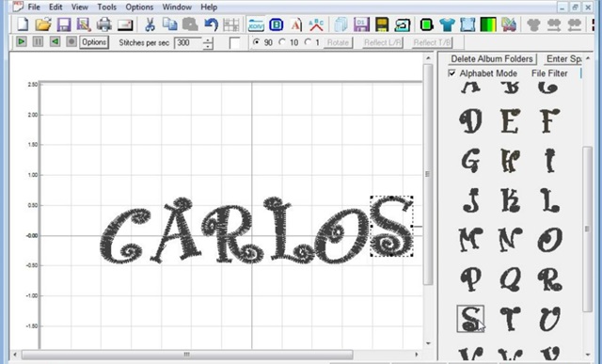602x364 pixels.
Task: Click the grayed-out paste icon
Action: click(x=190, y=24)
